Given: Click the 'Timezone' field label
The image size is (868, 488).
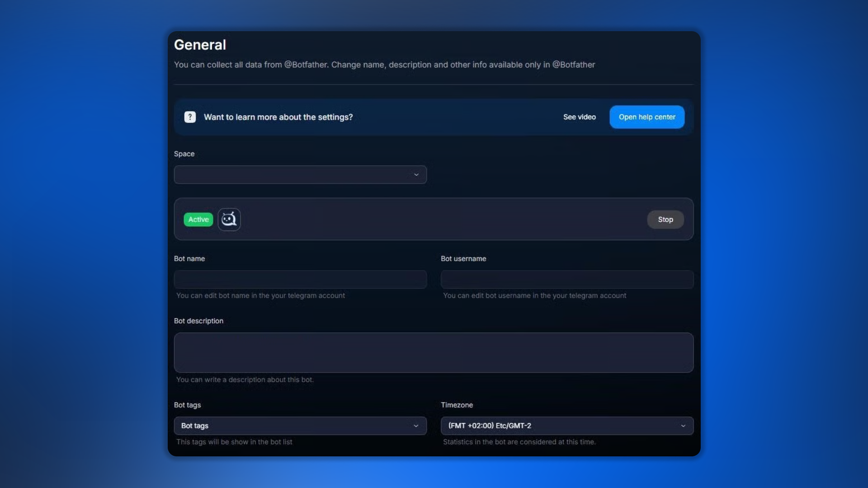Looking at the screenshot, I should (x=457, y=405).
